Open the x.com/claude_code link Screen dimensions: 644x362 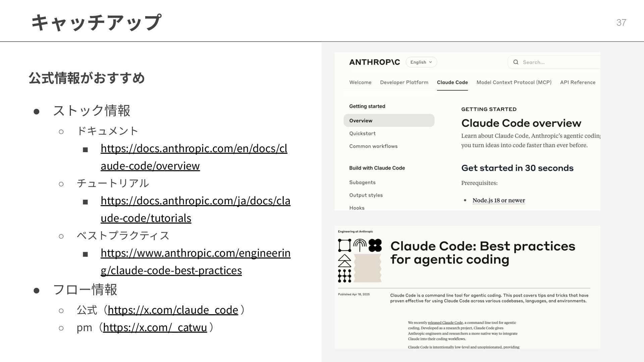coord(173,310)
